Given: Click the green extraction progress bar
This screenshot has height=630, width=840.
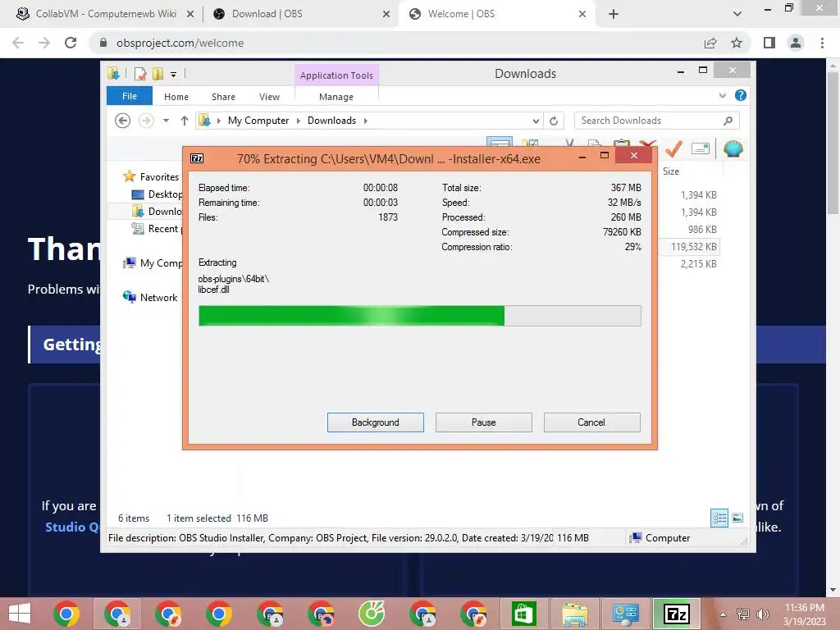Looking at the screenshot, I should point(419,316).
